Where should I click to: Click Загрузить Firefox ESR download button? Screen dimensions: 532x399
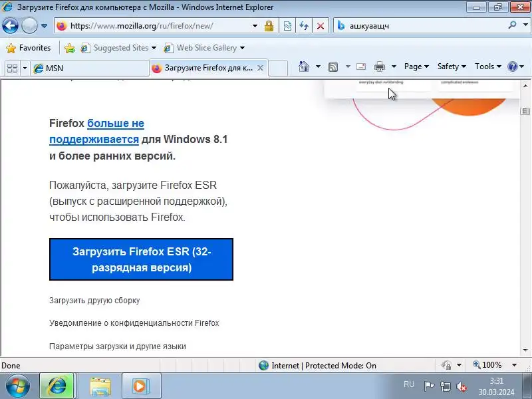tap(141, 259)
